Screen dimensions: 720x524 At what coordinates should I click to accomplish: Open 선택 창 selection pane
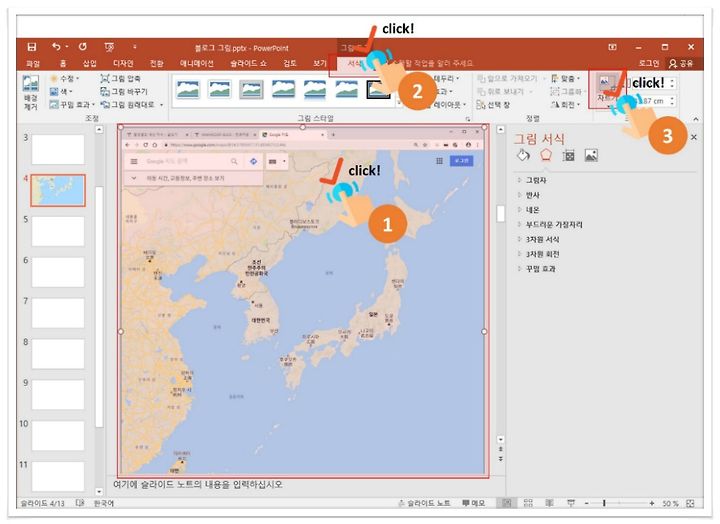[x=494, y=105]
